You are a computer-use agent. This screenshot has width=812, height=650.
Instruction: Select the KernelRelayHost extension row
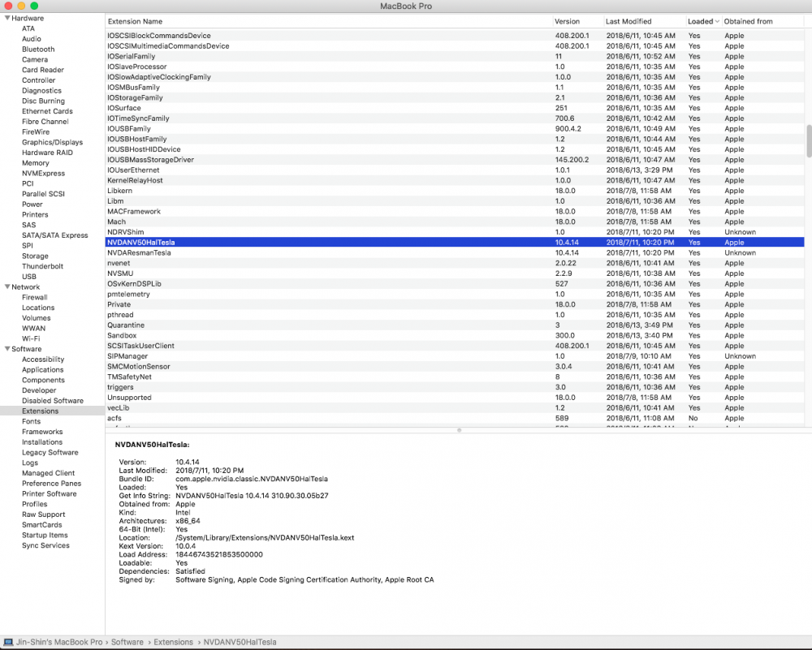pyautogui.click(x=455, y=181)
